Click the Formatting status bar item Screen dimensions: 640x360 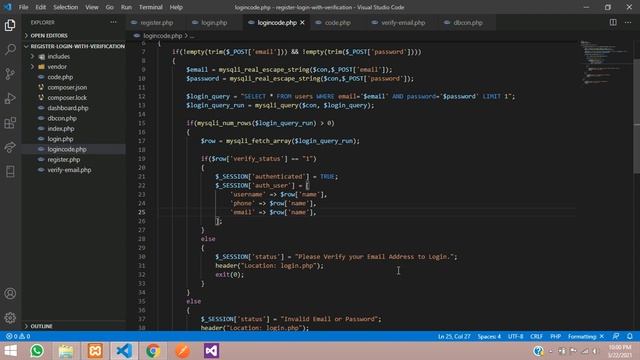coord(586,336)
